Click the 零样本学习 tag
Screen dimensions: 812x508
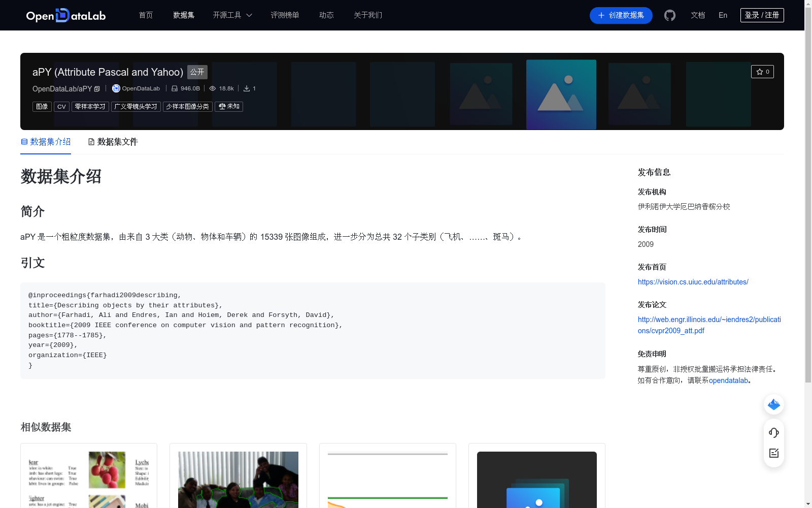coord(90,107)
